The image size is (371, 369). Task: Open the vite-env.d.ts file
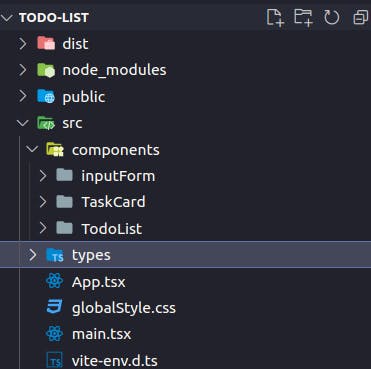pos(115,361)
